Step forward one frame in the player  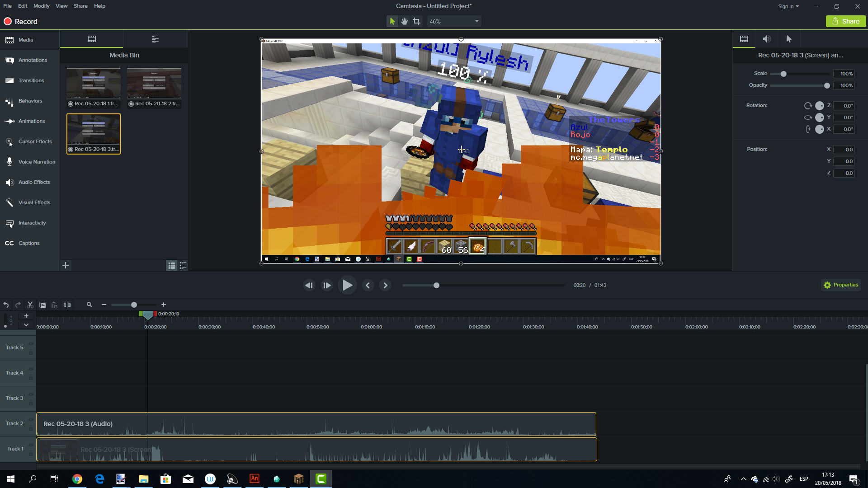click(x=327, y=285)
